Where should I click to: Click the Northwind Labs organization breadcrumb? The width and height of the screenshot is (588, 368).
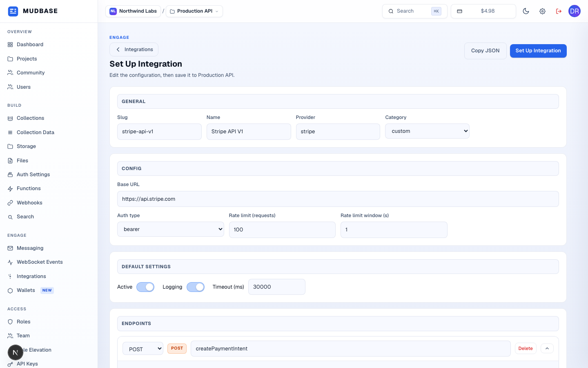(x=133, y=11)
